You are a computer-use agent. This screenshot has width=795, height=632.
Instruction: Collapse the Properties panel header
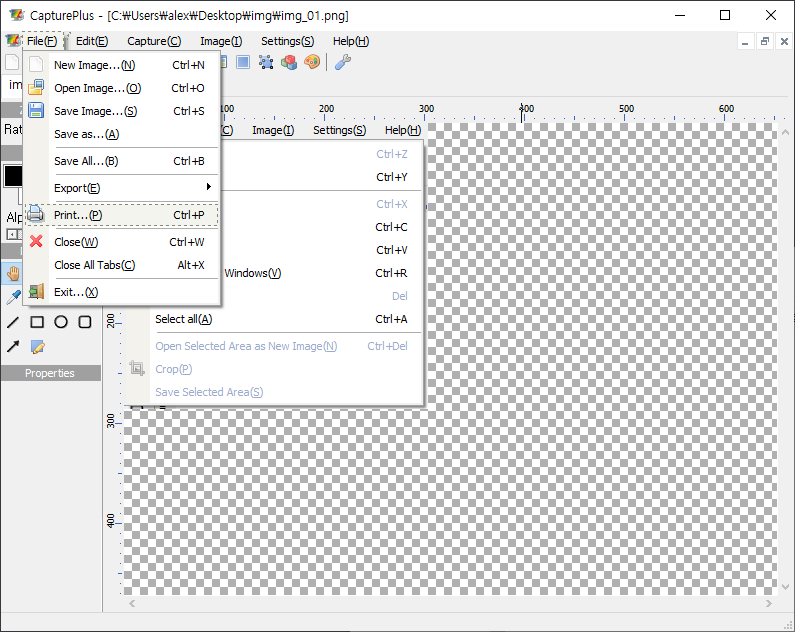50,373
